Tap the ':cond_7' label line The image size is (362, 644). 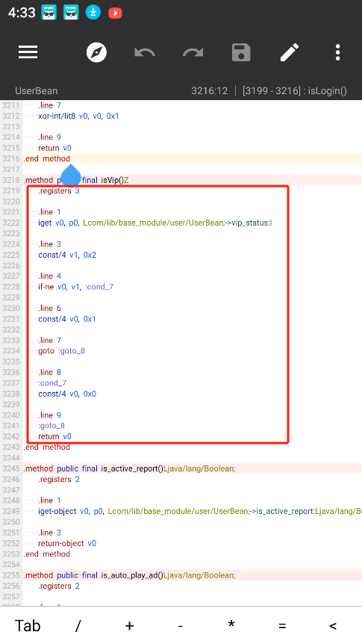(52, 383)
